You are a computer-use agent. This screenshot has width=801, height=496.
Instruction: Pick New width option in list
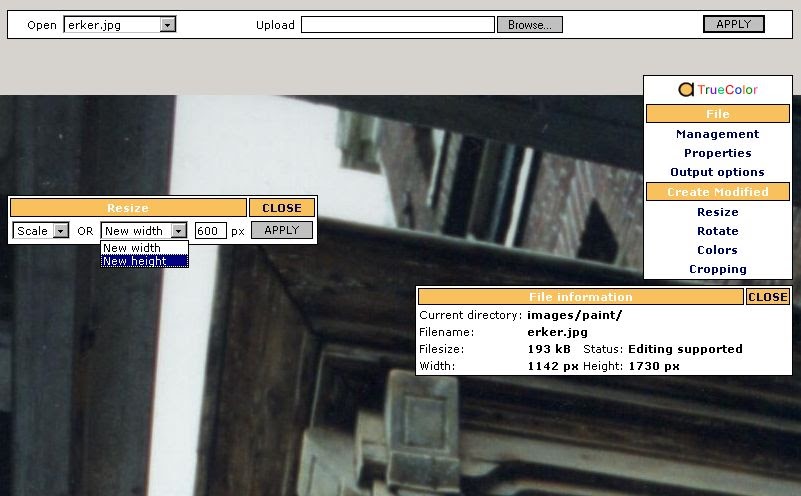tap(143, 248)
